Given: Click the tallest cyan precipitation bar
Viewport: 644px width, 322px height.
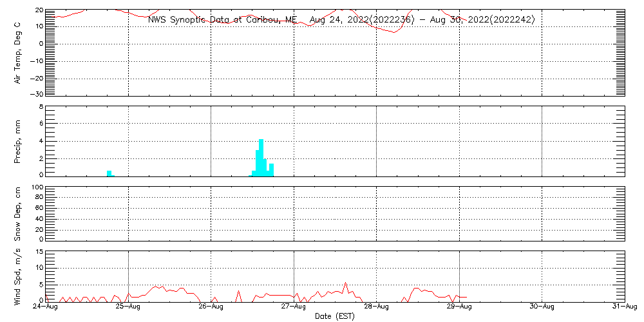Looking at the screenshot, I should 261,156.
